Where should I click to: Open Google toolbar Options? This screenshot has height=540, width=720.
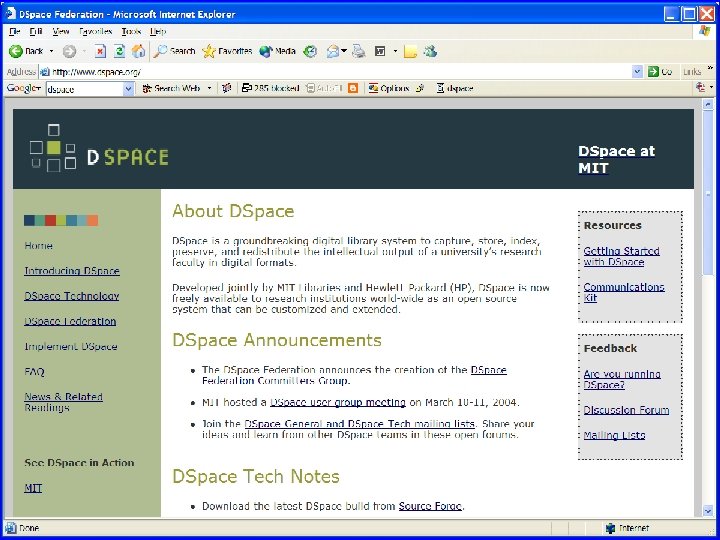389,88
